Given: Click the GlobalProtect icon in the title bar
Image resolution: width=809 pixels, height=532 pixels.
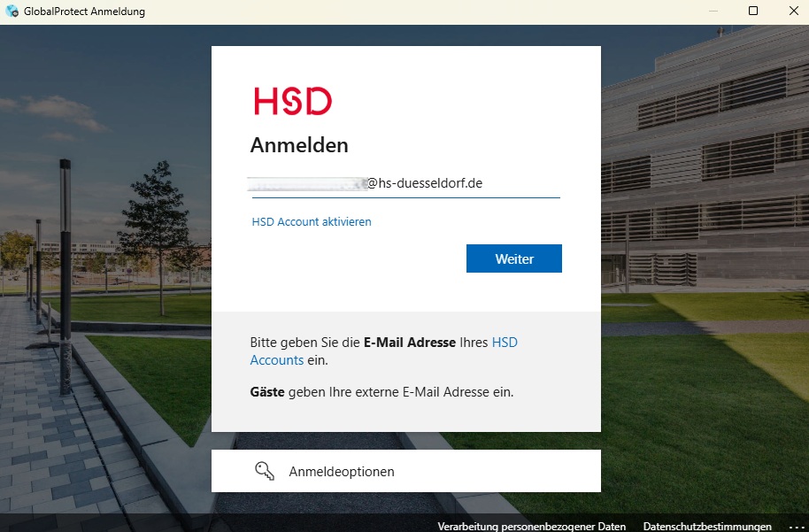Looking at the screenshot, I should point(12,12).
